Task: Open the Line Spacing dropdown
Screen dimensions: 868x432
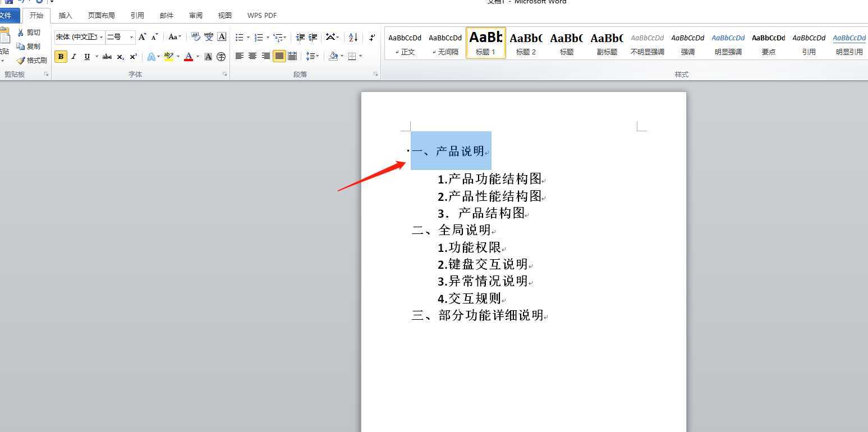Action: click(x=312, y=56)
